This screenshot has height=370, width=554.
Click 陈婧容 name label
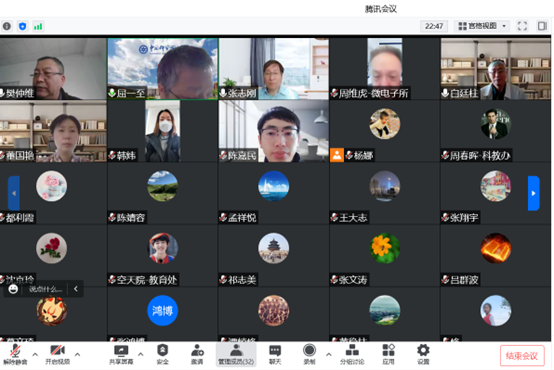[x=131, y=218]
